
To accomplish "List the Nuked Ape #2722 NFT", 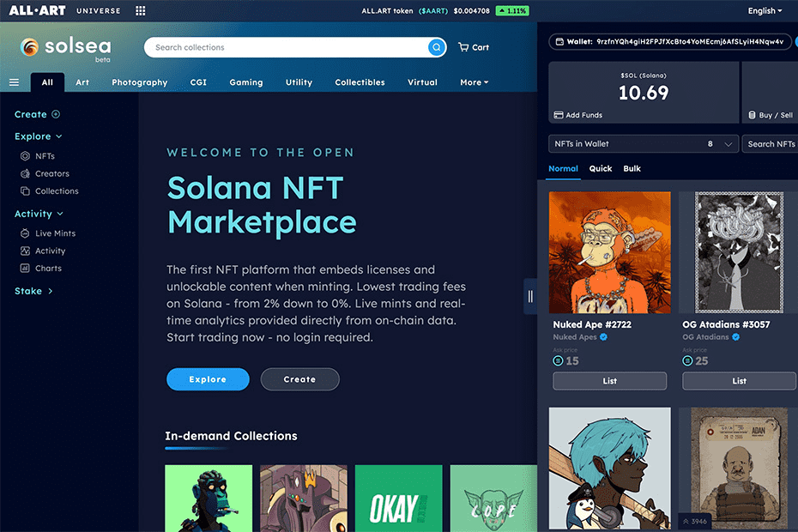I will [x=609, y=380].
